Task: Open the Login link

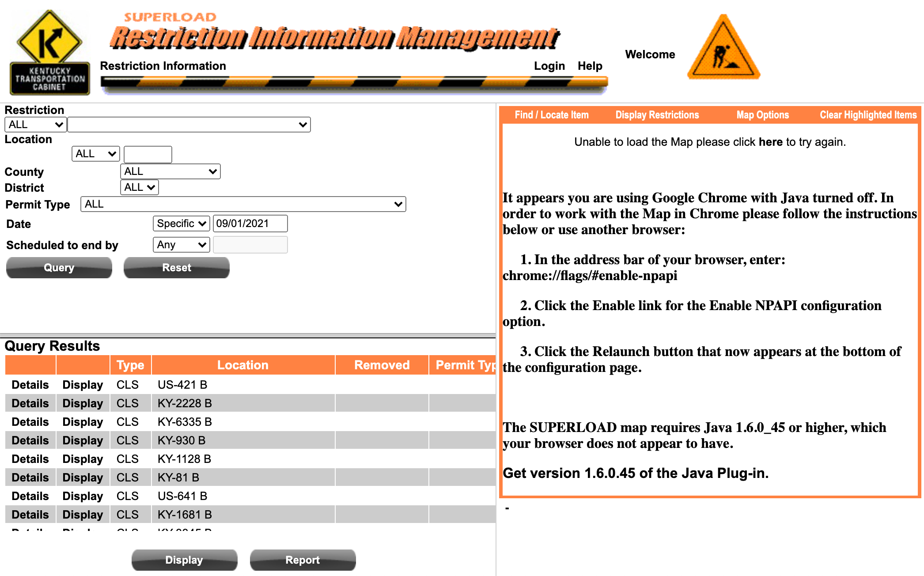Action: pyautogui.click(x=549, y=66)
